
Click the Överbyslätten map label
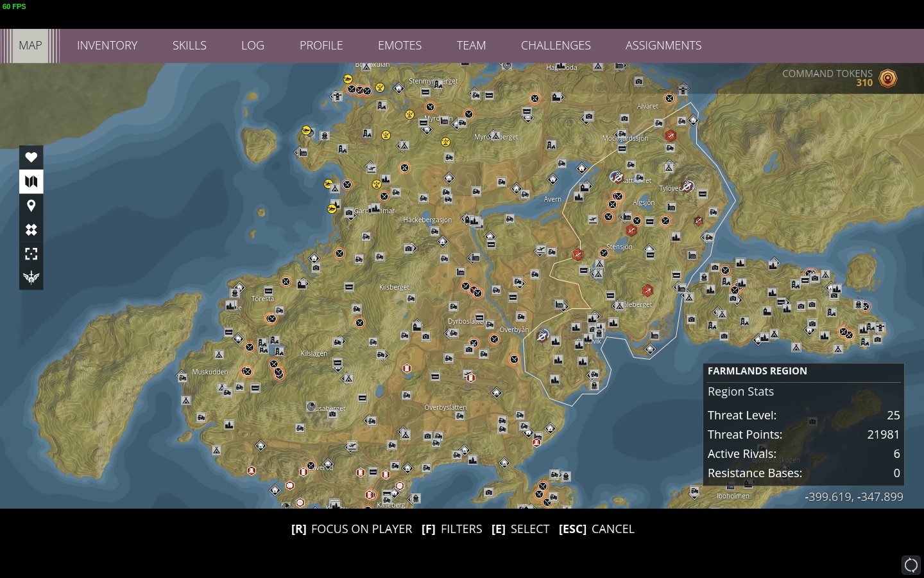click(x=445, y=407)
